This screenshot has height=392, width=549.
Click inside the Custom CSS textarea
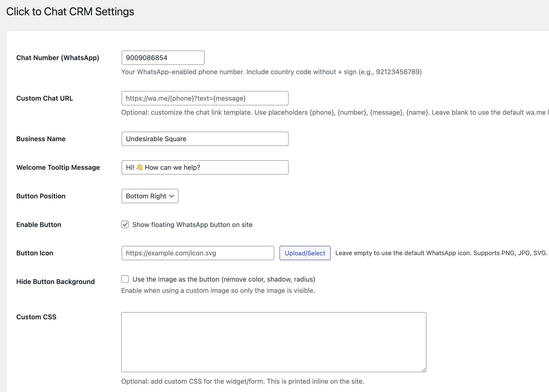273,342
